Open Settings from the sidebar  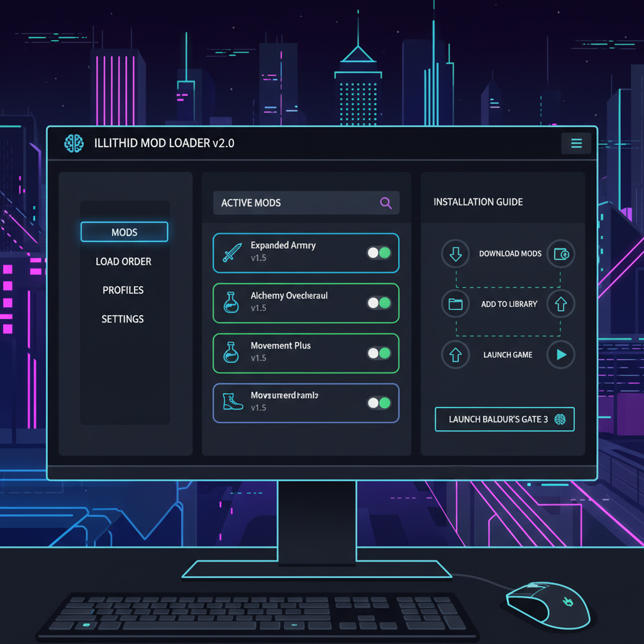click(x=123, y=319)
